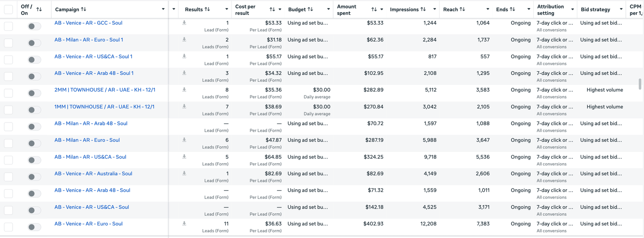
Task: Toggle on AB - Venice - AR - GCC - Soul campaign
Action: coord(34,26)
